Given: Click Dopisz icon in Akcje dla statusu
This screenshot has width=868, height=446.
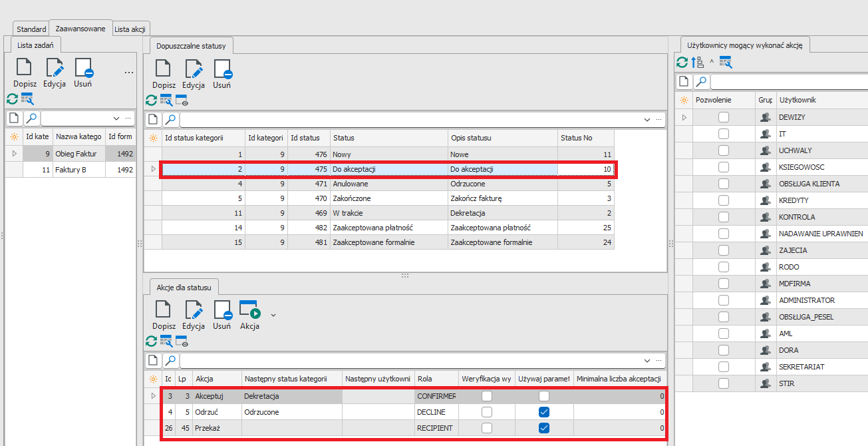Looking at the screenshot, I should tap(164, 310).
